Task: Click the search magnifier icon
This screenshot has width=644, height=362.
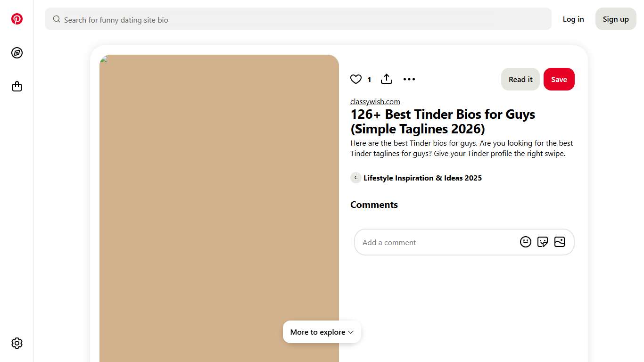Action: (56, 19)
